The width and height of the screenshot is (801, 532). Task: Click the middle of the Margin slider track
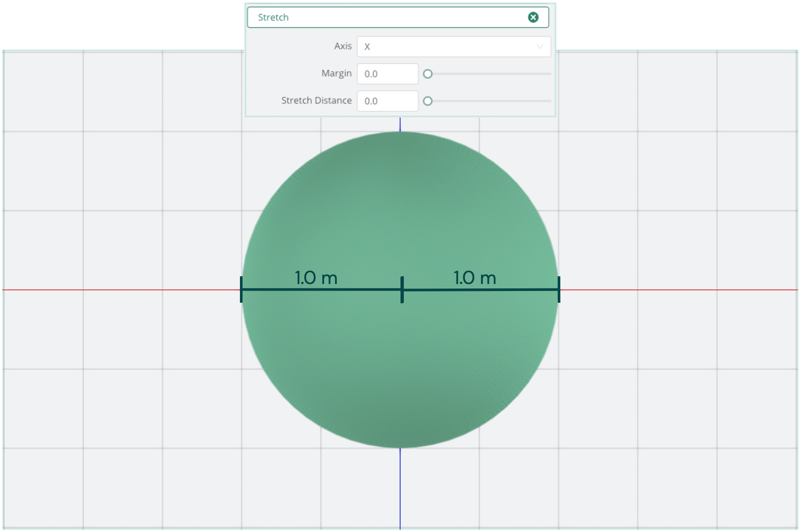(489, 74)
